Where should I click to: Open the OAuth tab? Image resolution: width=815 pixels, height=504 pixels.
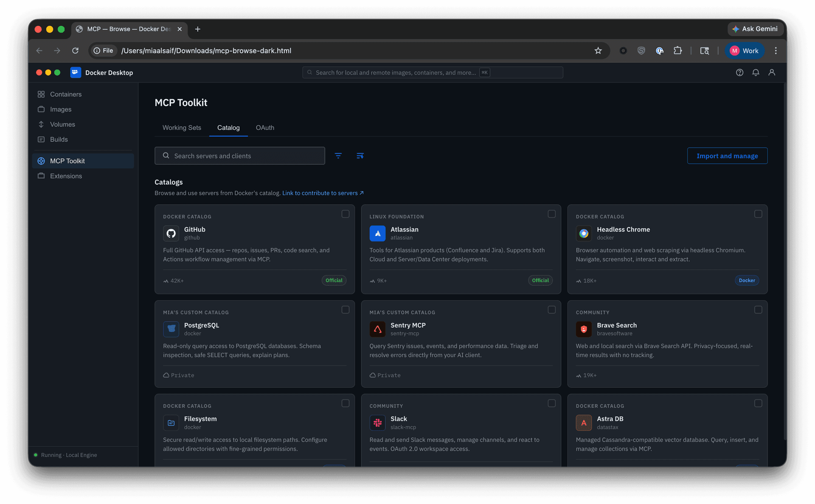(265, 128)
